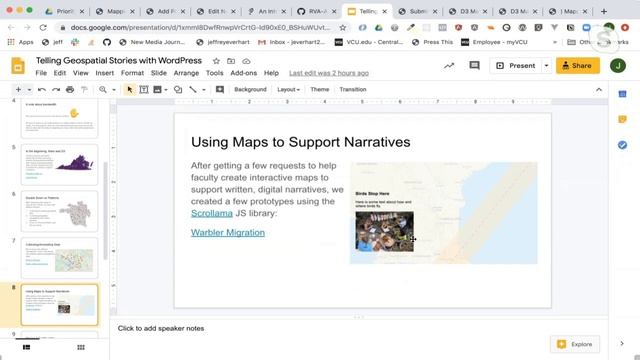This screenshot has width=640, height=360.
Task: Open the Edit menu
Action: pos(60,73)
